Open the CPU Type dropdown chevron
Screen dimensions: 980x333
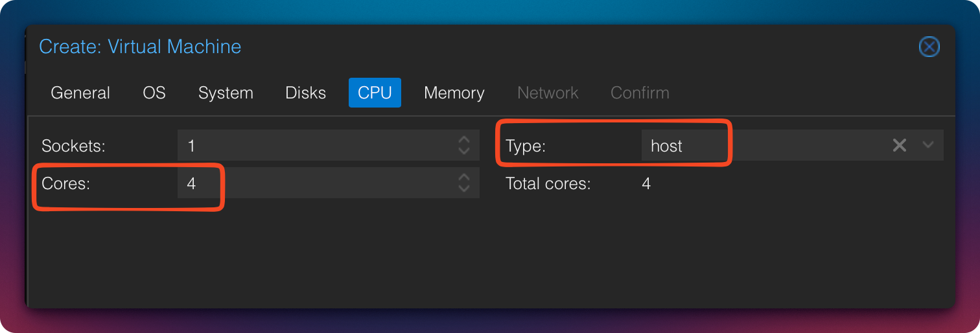click(x=927, y=145)
